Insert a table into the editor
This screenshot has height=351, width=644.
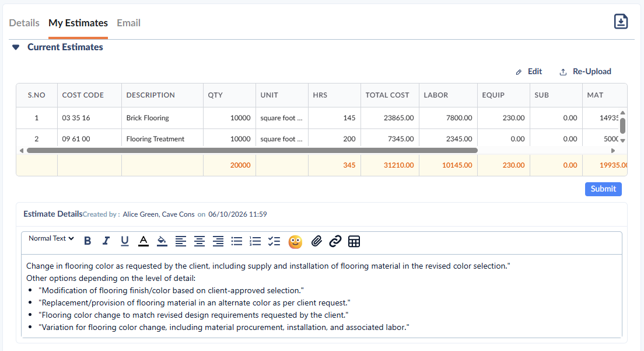coord(354,241)
